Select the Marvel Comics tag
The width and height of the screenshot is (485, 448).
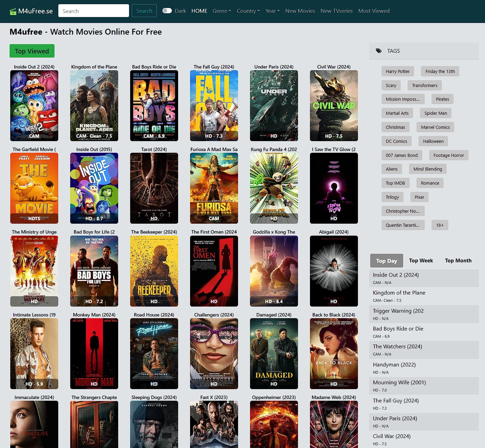click(x=435, y=127)
